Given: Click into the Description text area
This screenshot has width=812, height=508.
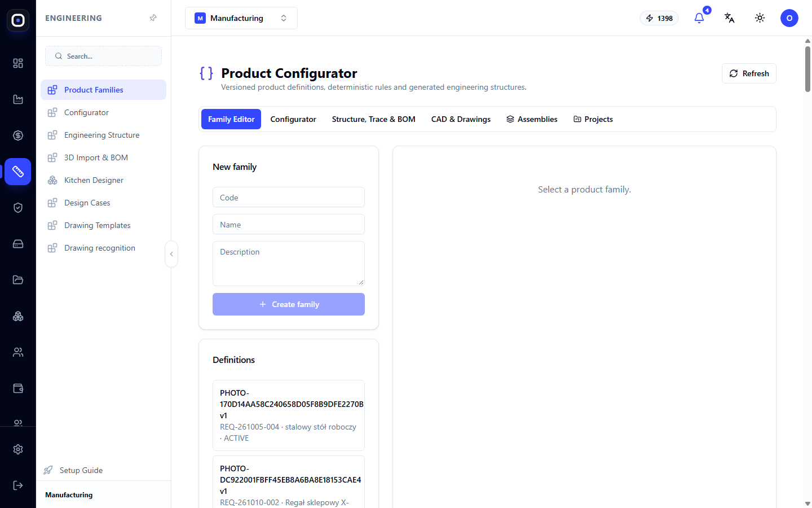Looking at the screenshot, I should (289, 264).
